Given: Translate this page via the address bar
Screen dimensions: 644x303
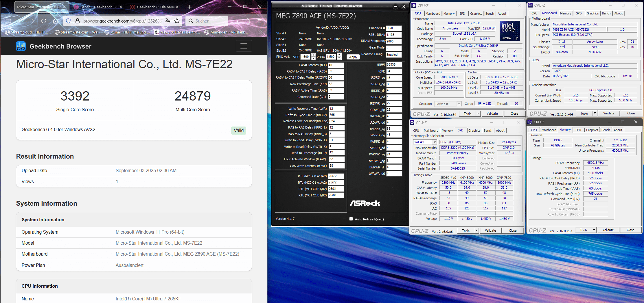Looking at the screenshot, I should coord(168,21).
